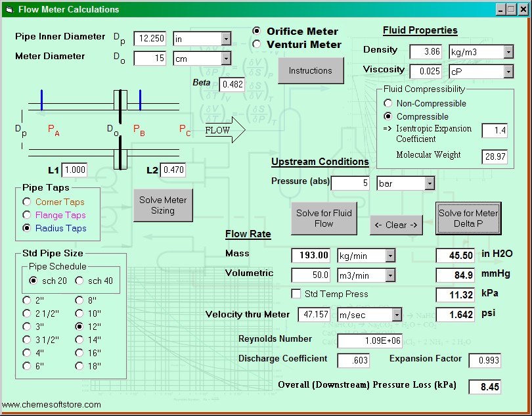Select the 8" standard pipe size
The width and height of the screenshot is (532, 416).
80,300
